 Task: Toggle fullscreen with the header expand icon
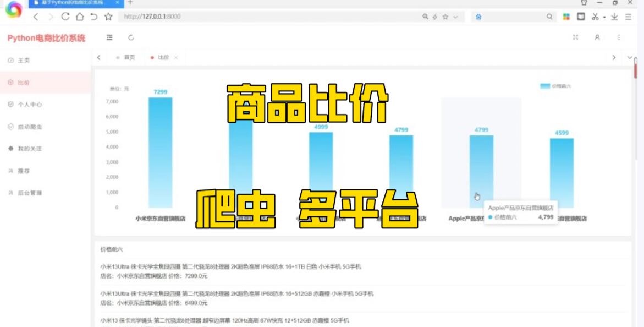click(575, 37)
